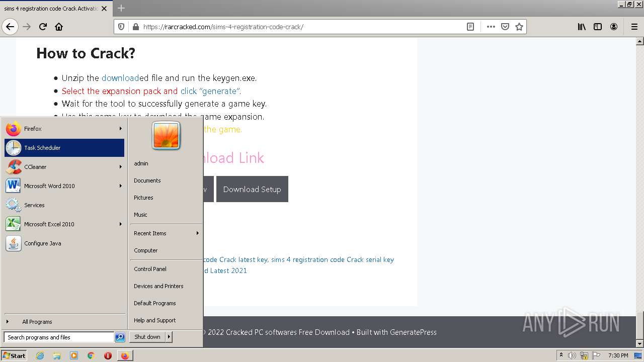Save page to Pocket icon

tap(505, 27)
